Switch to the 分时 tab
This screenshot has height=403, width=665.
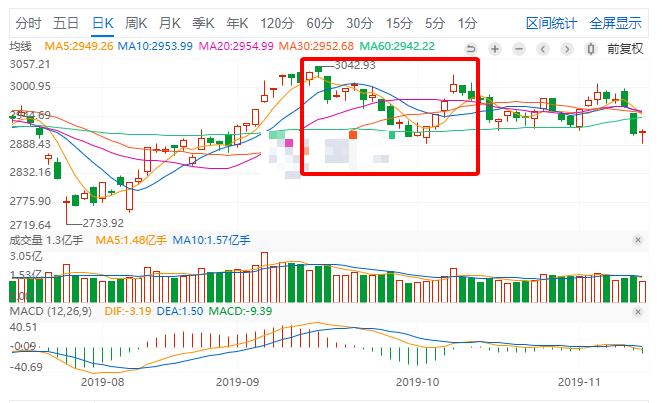28,23
